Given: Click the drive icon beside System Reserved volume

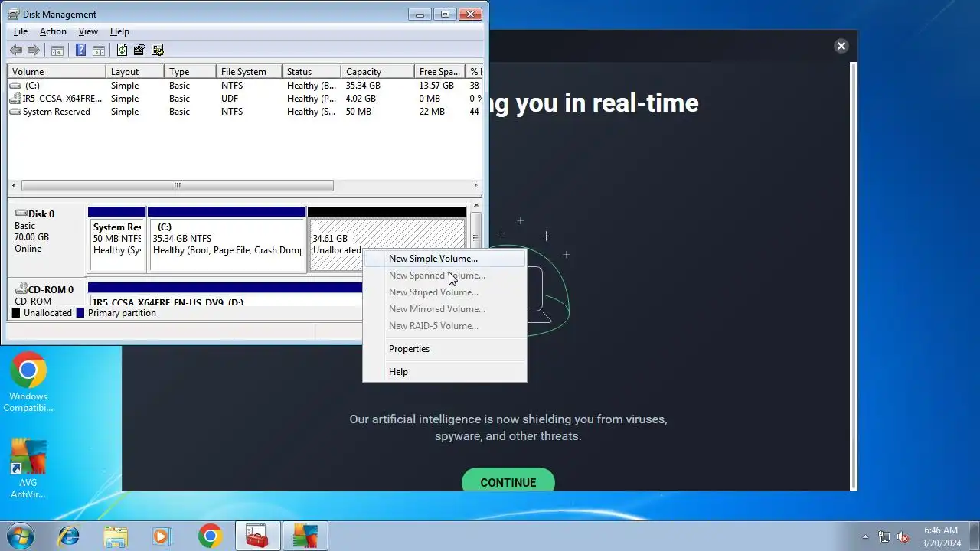Looking at the screenshot, I should point(15,112).
